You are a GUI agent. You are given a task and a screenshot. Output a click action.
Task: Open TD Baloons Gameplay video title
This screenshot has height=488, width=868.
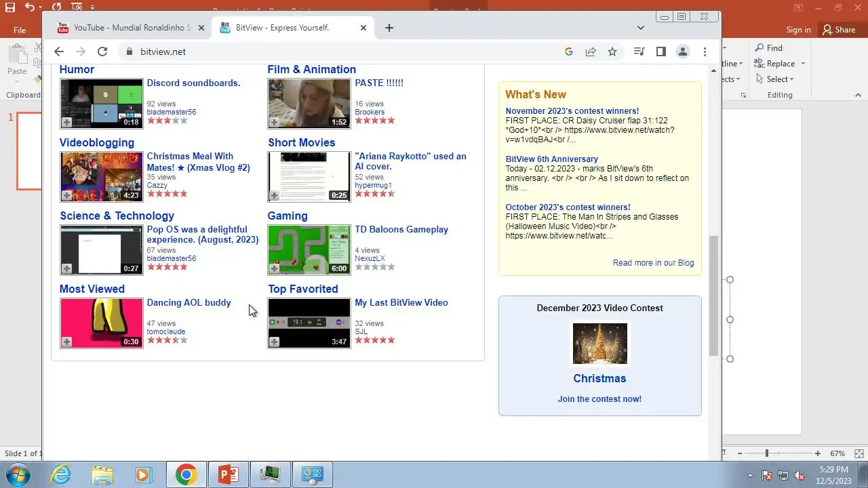pos(401,229)
